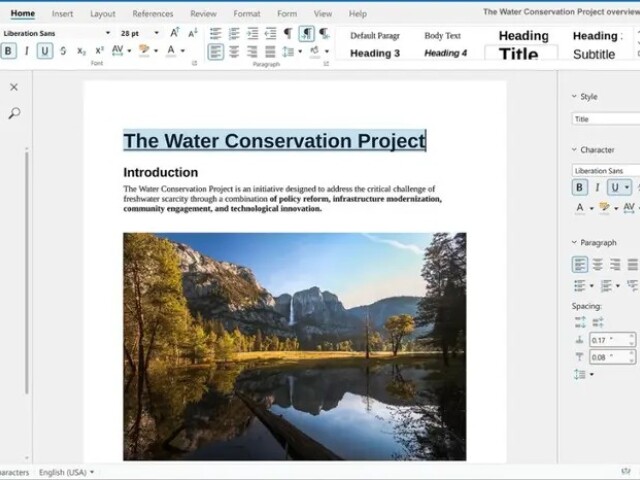Click the Superscript icon
This screenshot has width=640, height=480.
99,51
